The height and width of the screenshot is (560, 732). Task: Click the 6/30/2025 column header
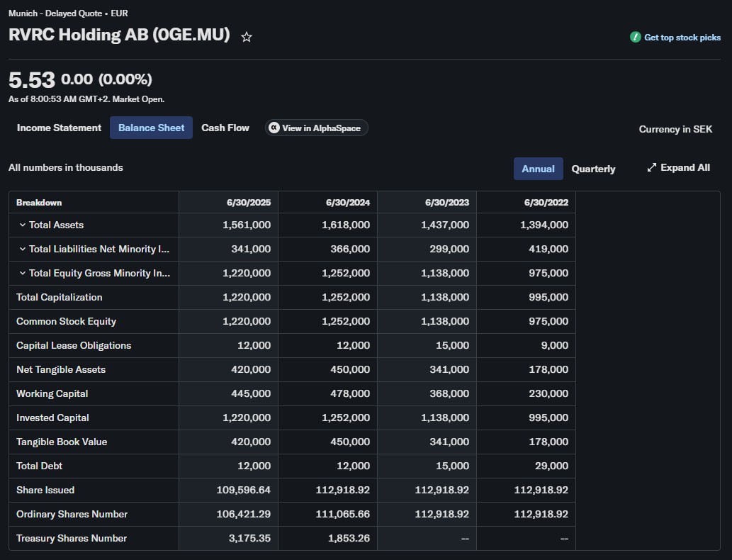point(248,202)
